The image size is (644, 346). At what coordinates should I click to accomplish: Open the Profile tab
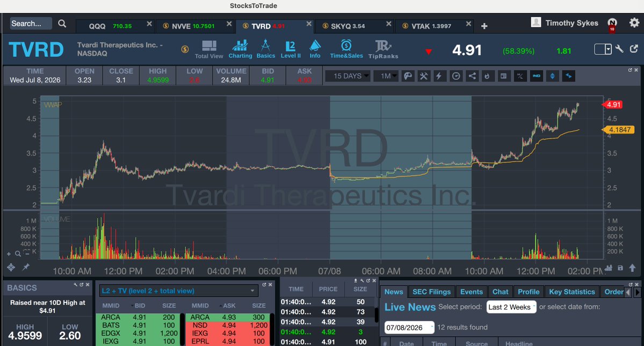pyautogui.click(x=529, y=292)
